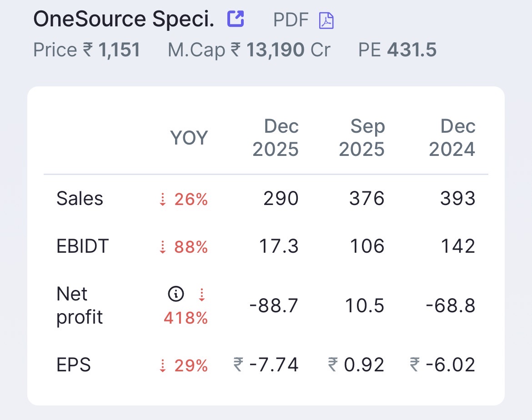Click the down arrow beside EPS 29%
Image resolution: width=532 pixels, height=420 pixels.
163,366
